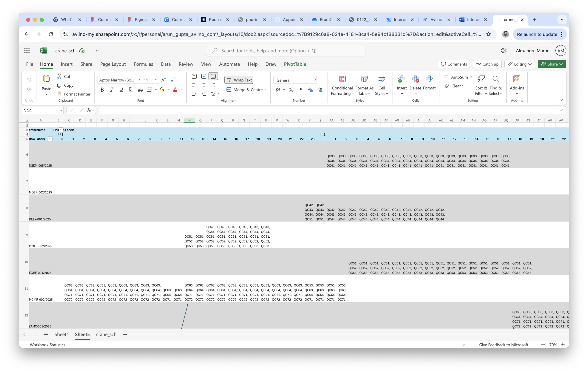The image size is (588, 373).
Task: Decrease indent of cell content
Action: 194,94
